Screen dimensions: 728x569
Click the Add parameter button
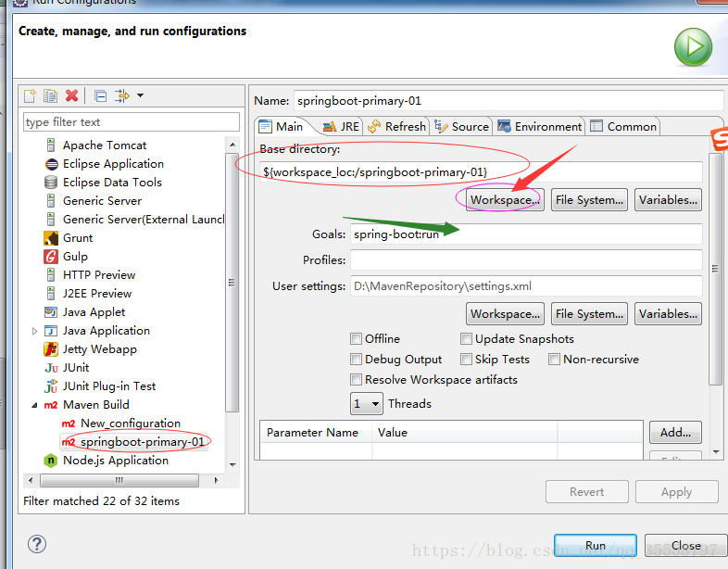click(675, 433)
